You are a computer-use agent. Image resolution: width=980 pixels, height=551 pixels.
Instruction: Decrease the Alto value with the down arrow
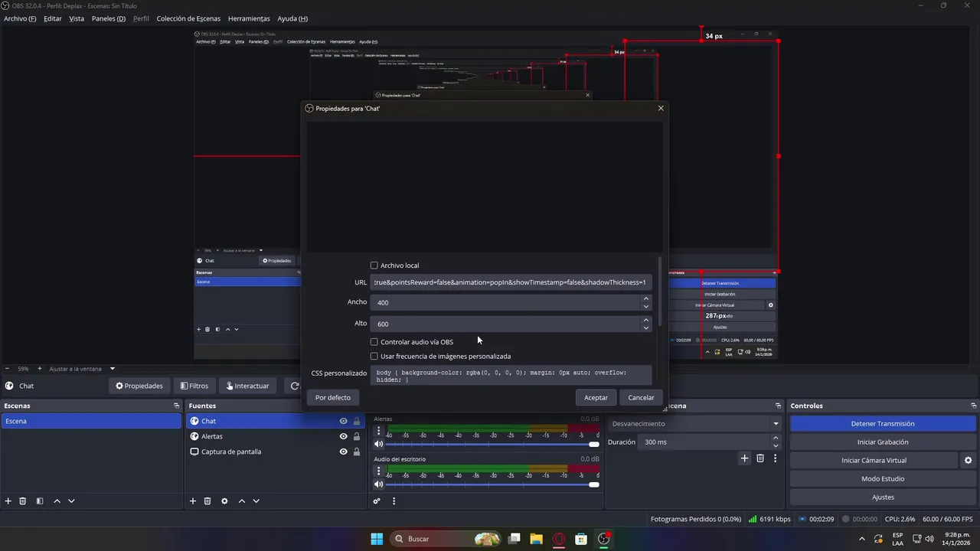click(646, 328)
